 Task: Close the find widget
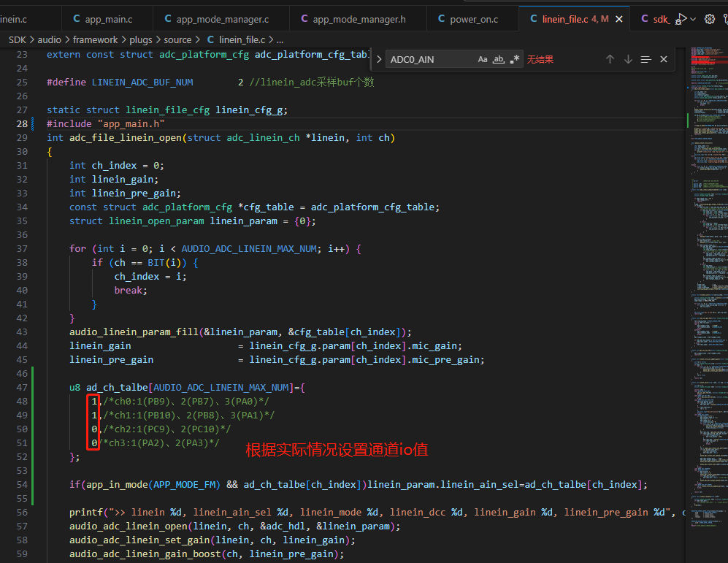click(x=664, y=59)
